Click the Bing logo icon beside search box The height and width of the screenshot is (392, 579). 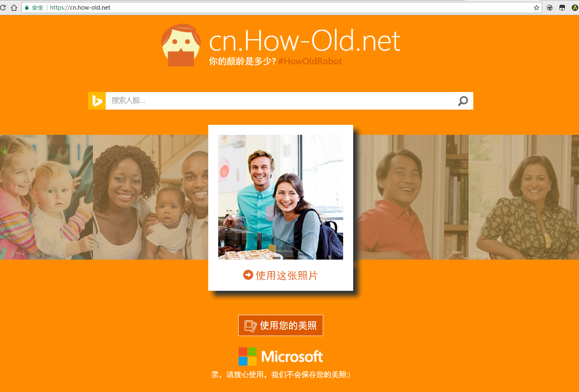tap(97, 101)
